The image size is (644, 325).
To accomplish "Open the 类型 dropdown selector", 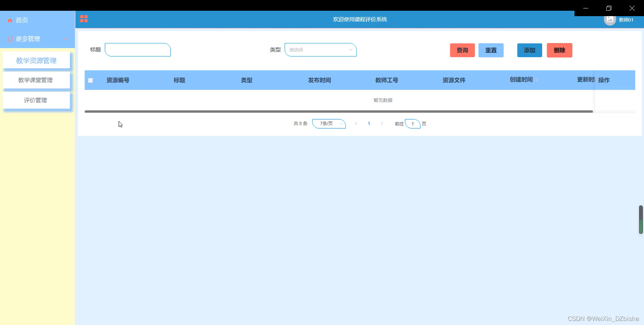I will pyautogui.click(x=320, y=50).
